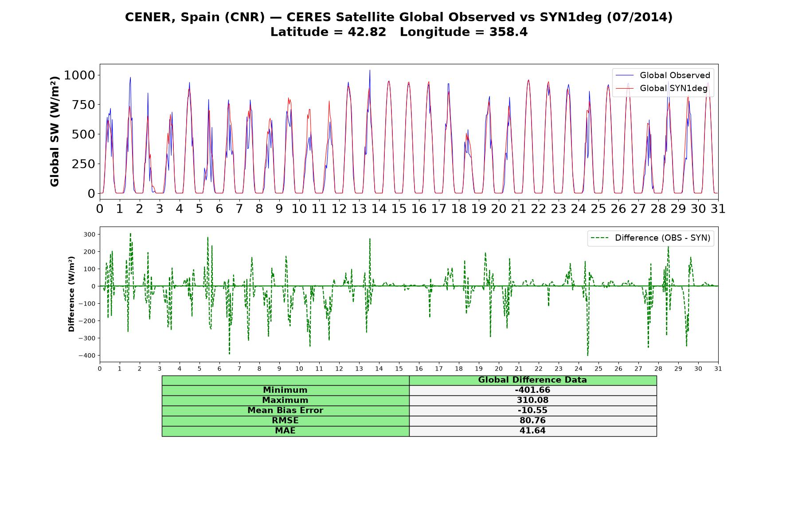Click day 15 tick on upper axis
The height and width of the screenshot is (532, 798).
click(x=399, y=208)
